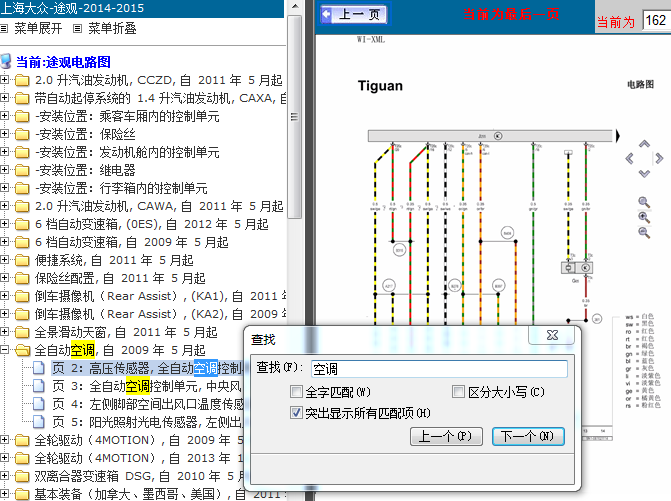Click the 上一页 previous page button

[x=355, y=15]
